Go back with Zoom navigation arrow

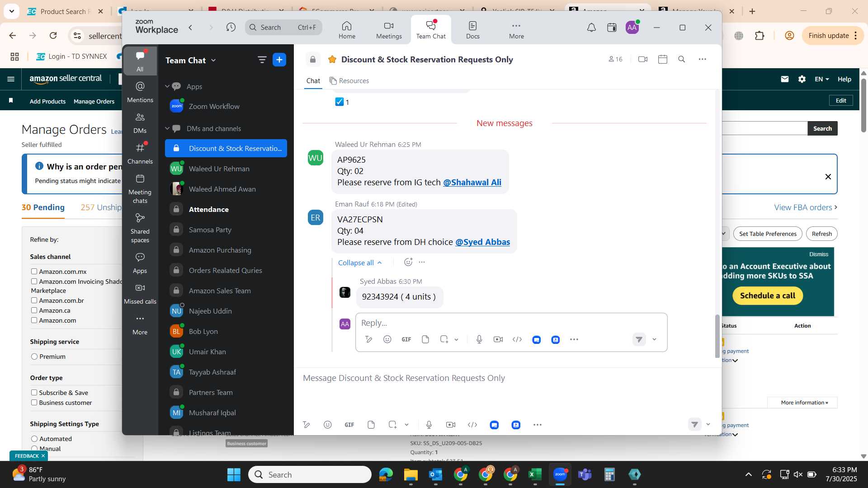pyautogui.click(x=191, y=28)
